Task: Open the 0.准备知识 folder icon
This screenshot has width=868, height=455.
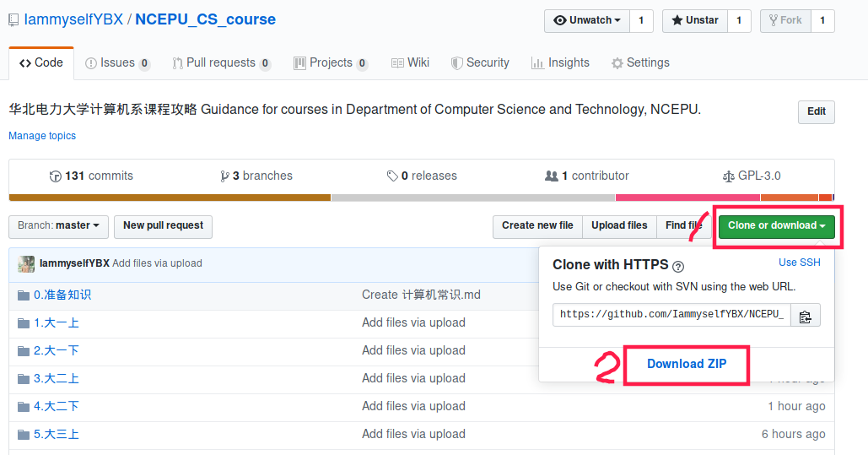Action: [x=24, y=295]
